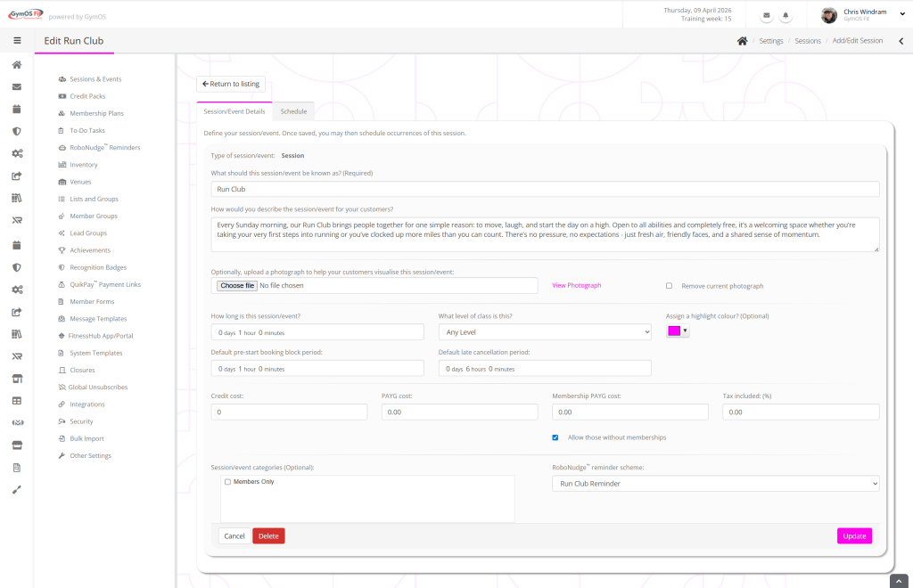Screen dimensions: 913x588
Task: Collapse panel using the top-right chevron arrow
Action: [x=901, y=41]
